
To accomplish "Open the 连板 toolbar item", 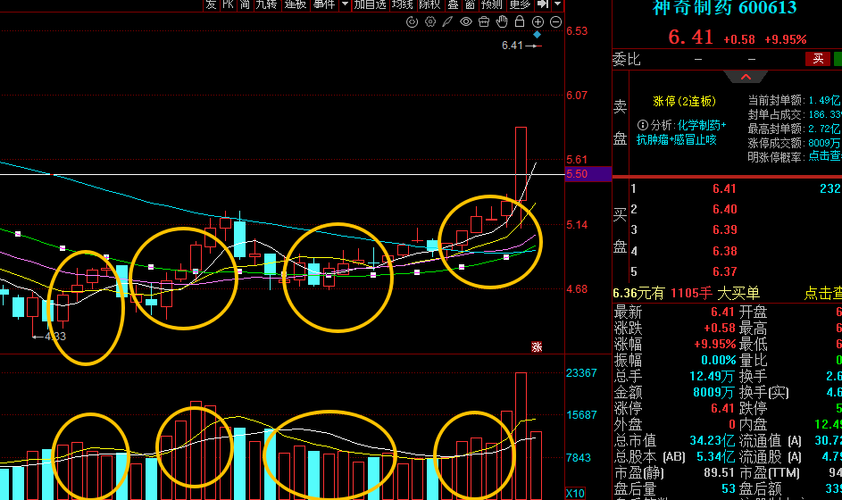I will click(x=295, y=4).
